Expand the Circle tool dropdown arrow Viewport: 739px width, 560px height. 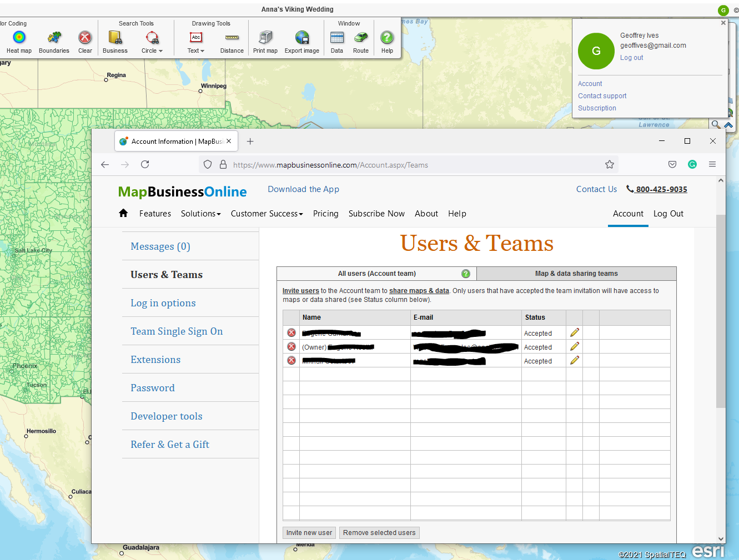pyautogui.click(x=160, y=51)
